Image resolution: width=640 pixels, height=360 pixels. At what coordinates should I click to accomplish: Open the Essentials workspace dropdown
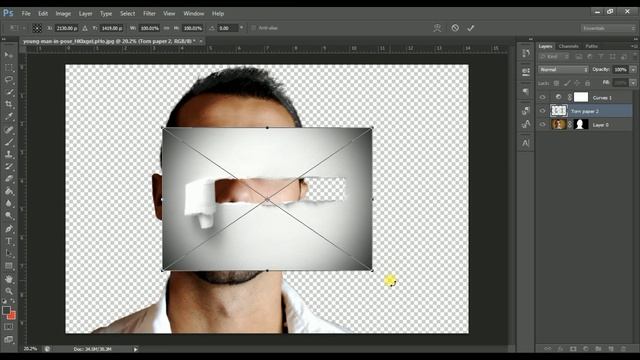(609, 28)
